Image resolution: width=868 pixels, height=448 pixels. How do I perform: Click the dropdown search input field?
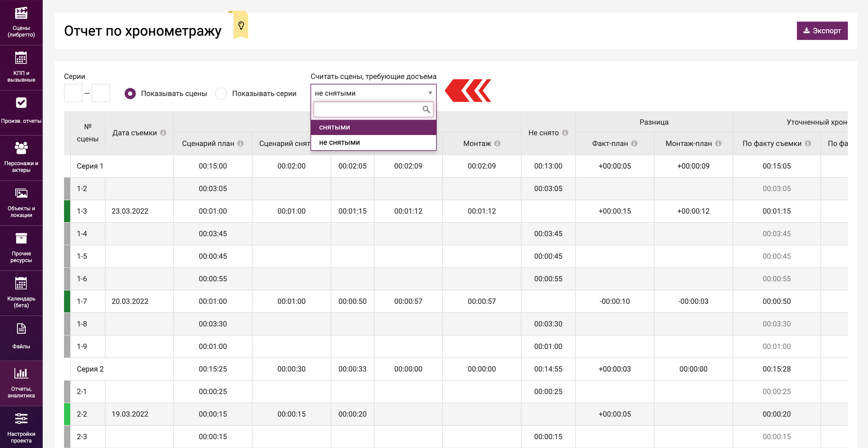(367, 109)
